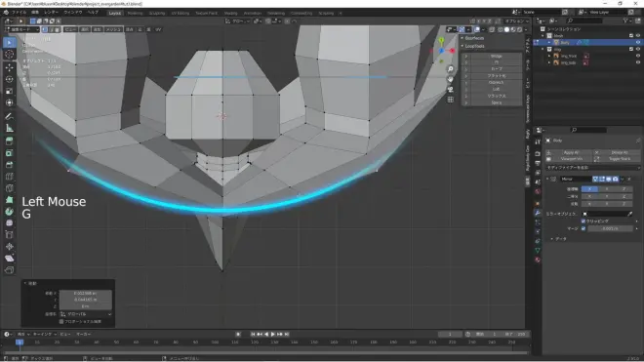Expand the Body object in outliner
Image resolution: width=644 pixels, height=362 pixels.
coord(549,42)
